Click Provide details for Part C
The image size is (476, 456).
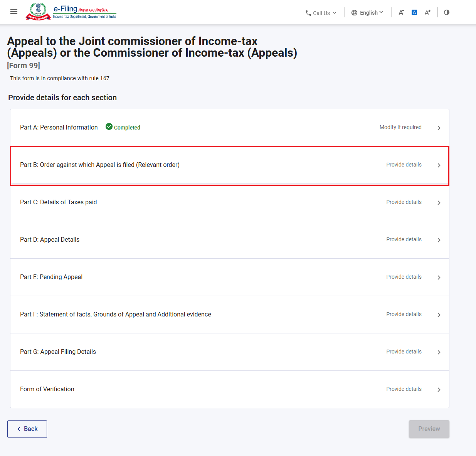click(404, 202)
